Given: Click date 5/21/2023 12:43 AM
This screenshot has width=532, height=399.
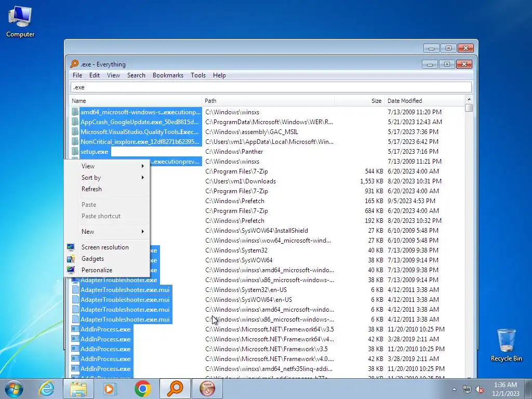Looking at the screenshot, I should 415,122.
